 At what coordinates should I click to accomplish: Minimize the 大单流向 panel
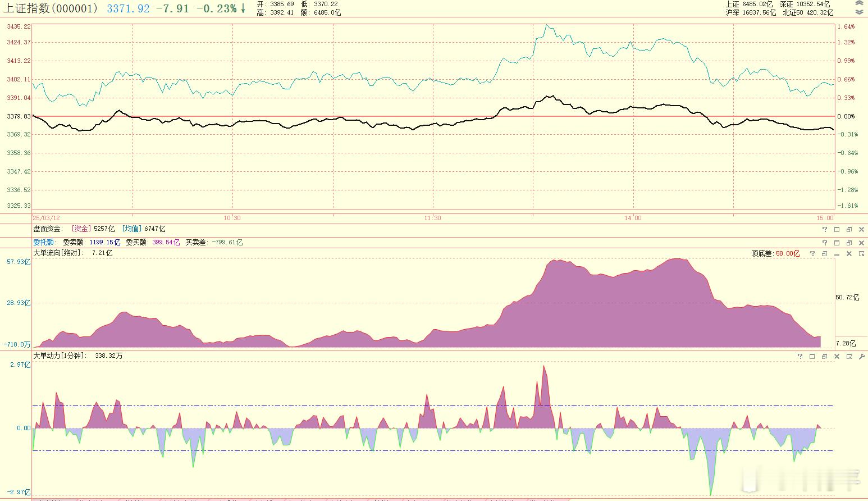point(837,254)
